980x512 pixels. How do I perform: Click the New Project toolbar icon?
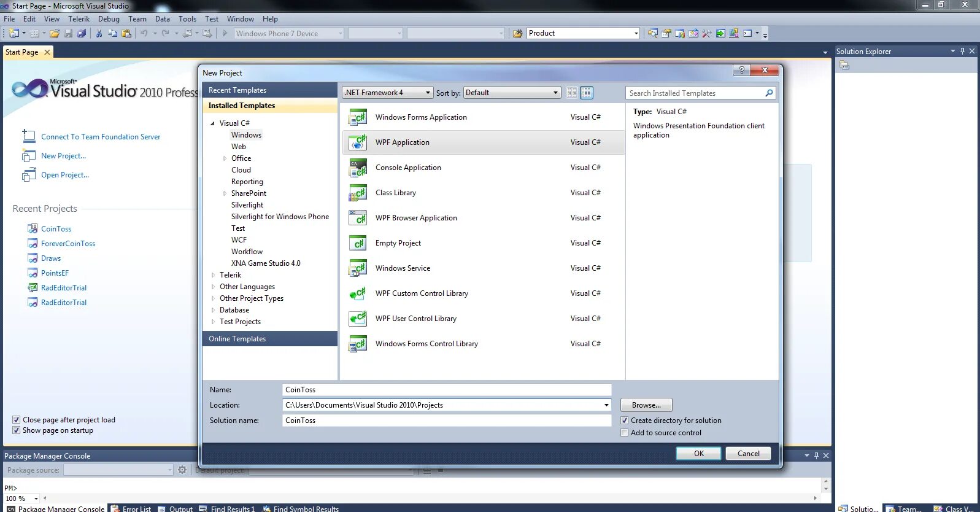coord(14,33)
